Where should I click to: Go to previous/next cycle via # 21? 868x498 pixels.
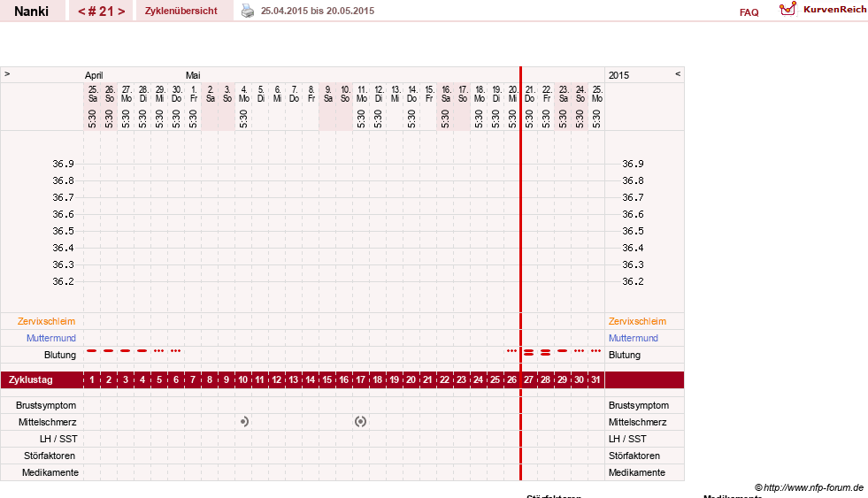[x=101, y=11]
